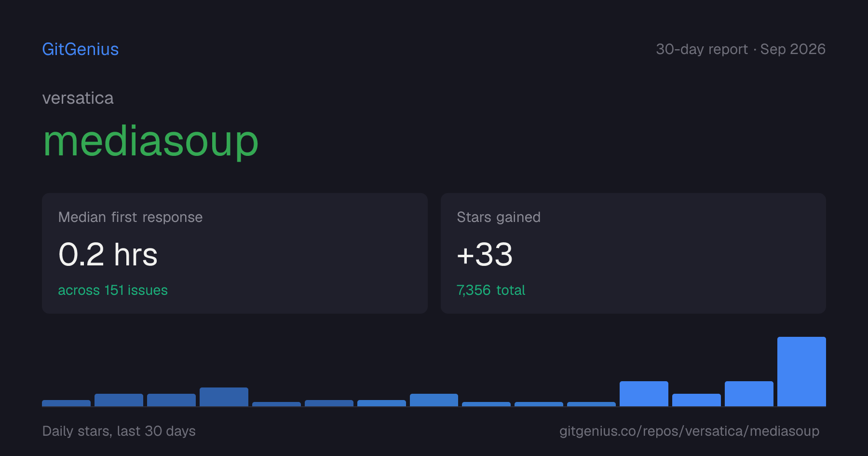The image size is (868, 456).
Task: Open the Median first response card
Action: click(x=235, y=253)
